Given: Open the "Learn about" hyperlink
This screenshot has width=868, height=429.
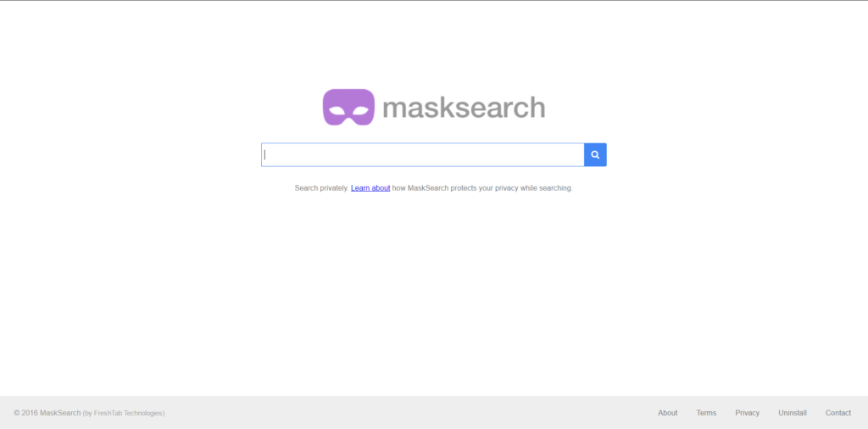Looking at the screenshot, I should pos(370,188).
